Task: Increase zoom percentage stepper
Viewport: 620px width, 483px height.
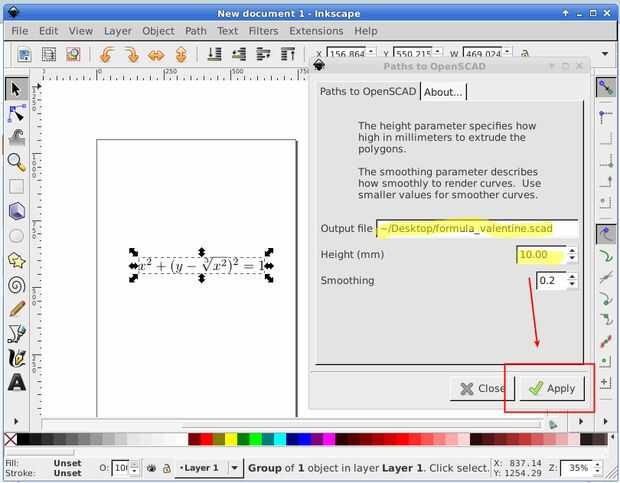Action: [597, 464]
